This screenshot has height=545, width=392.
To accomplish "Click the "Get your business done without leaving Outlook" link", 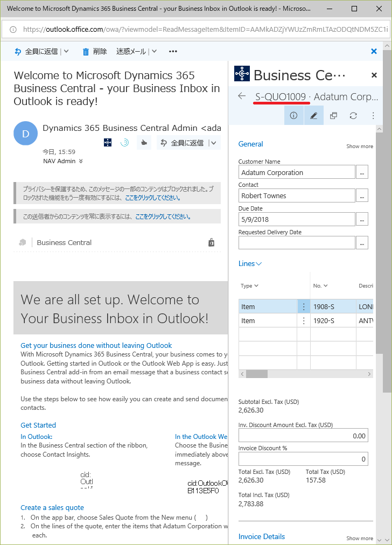I will 96,345.
